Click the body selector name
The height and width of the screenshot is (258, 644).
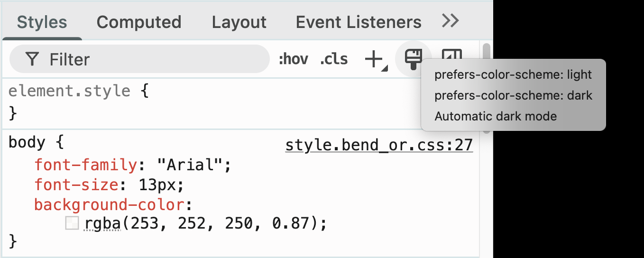coord(27,142)
